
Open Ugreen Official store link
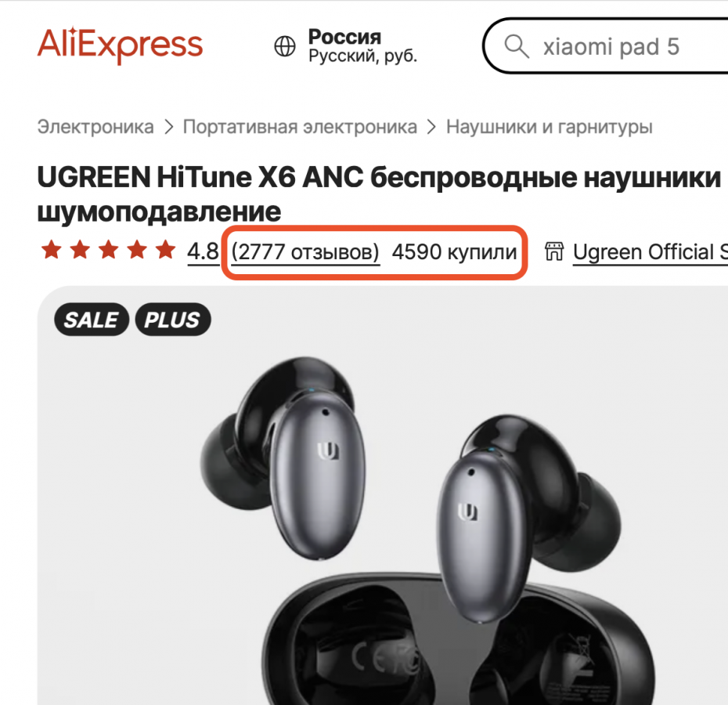click(650, 252)
